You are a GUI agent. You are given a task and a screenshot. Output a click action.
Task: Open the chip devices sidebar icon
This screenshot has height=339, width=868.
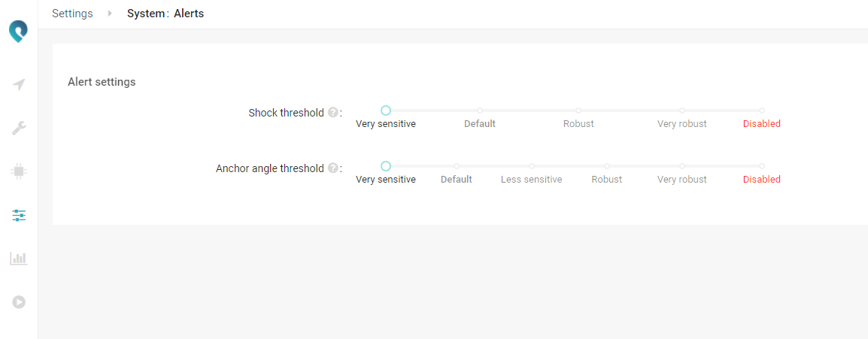coord(19,171)
